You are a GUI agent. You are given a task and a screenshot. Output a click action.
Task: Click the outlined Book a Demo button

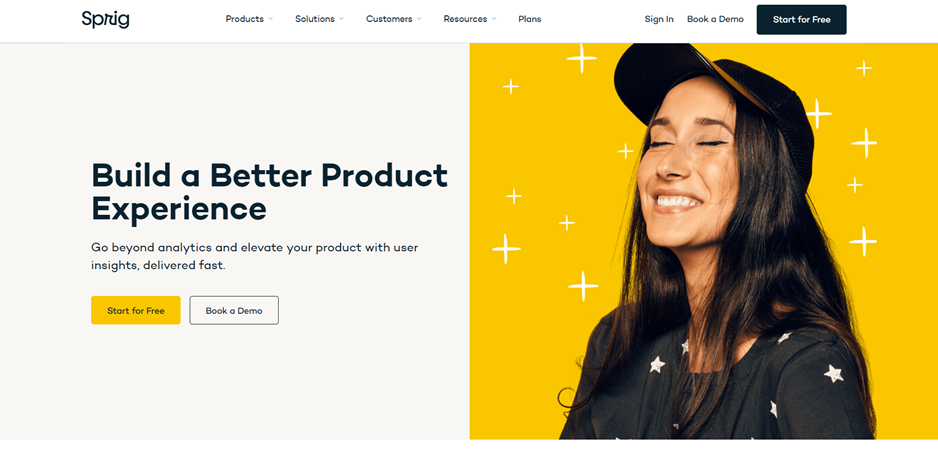point(234,310)
